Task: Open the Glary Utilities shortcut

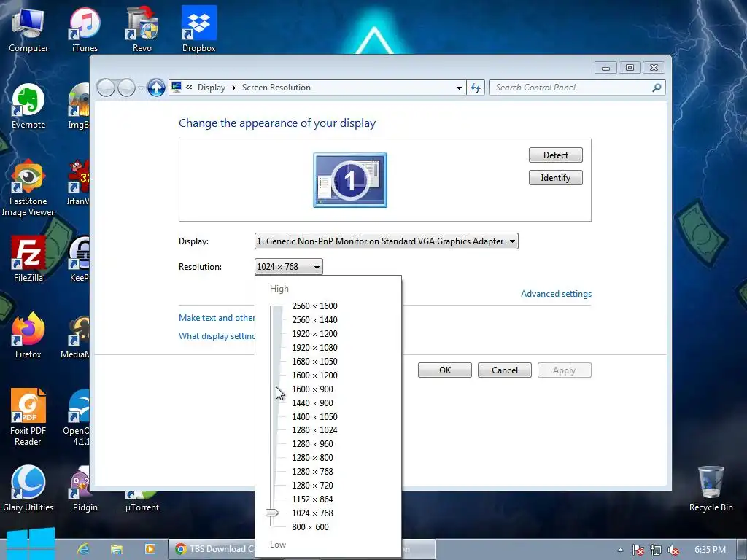Action: (28, 489)
